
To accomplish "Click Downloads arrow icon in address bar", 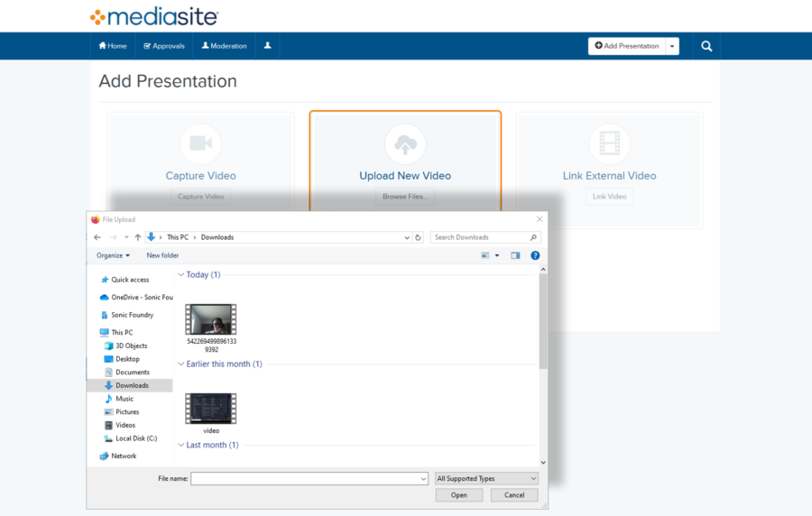I will click(x=152, y=237).
